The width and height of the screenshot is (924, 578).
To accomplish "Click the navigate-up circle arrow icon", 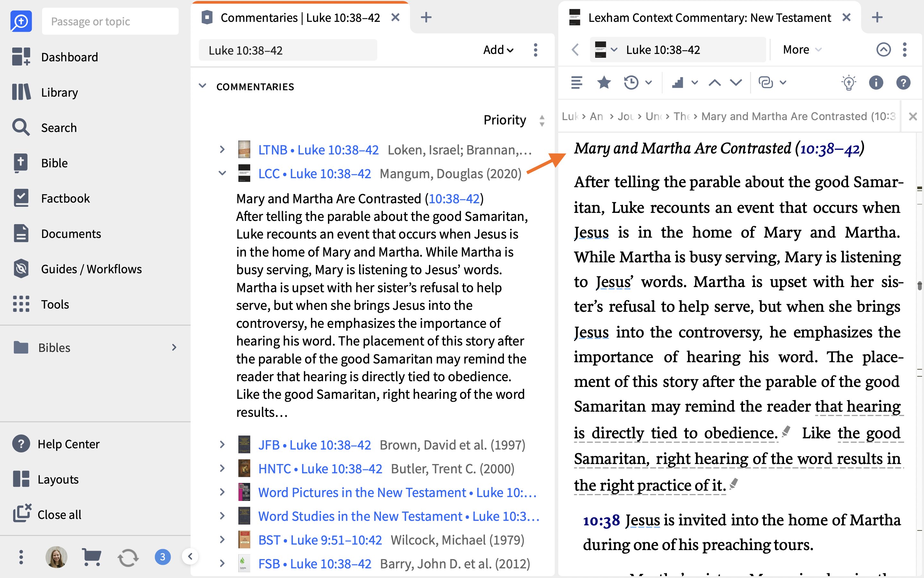I will 884,50.
